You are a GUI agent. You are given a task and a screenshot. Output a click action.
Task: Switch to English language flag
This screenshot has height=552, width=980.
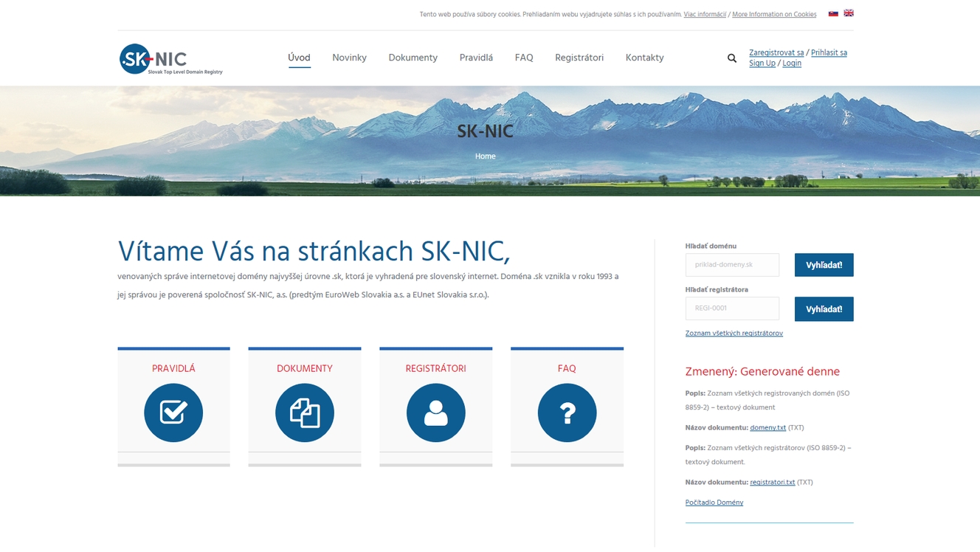click(x=849, y=13)
